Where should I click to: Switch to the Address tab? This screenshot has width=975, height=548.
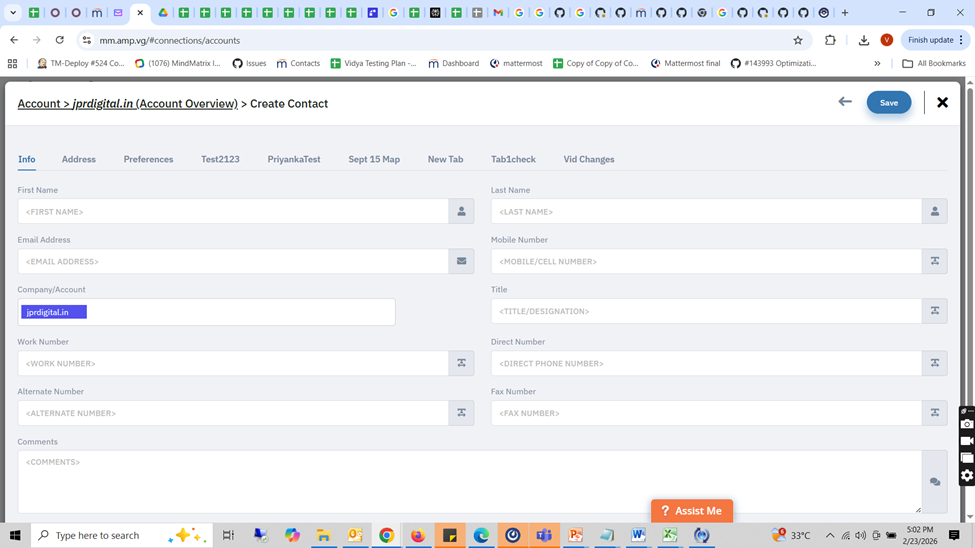79,159
